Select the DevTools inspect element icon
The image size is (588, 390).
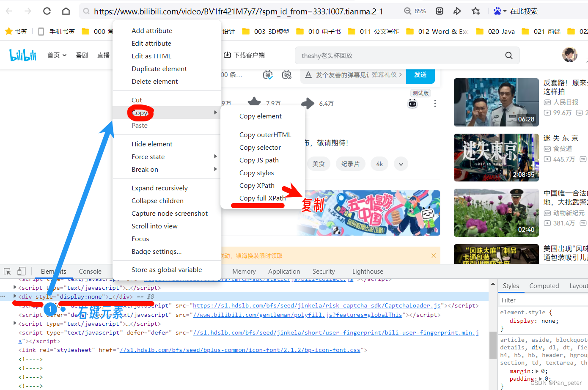click(7, 271)
